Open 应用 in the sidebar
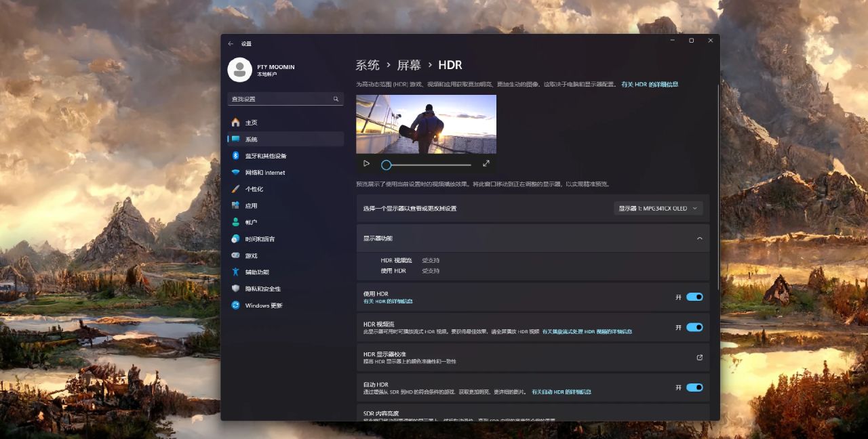Screen dimensions: 868x439 point(285,205)
